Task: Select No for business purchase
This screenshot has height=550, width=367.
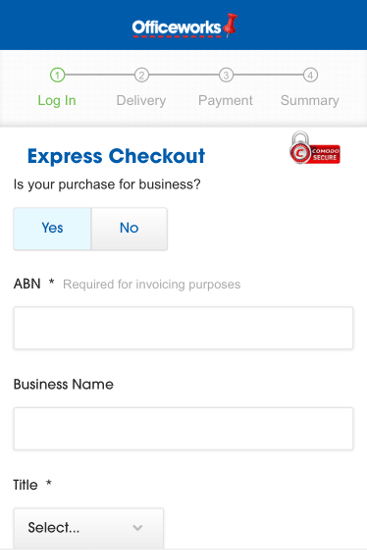Action: point(129,229)
